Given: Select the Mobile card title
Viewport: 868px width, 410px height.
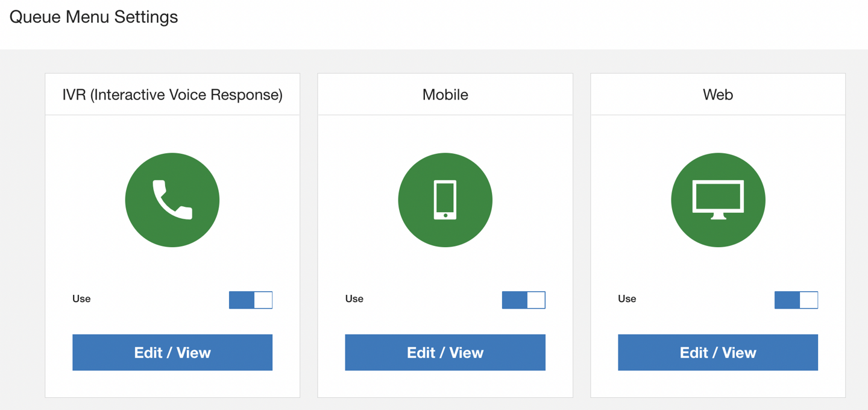Looking at the screenshot, I should [445, 94].
